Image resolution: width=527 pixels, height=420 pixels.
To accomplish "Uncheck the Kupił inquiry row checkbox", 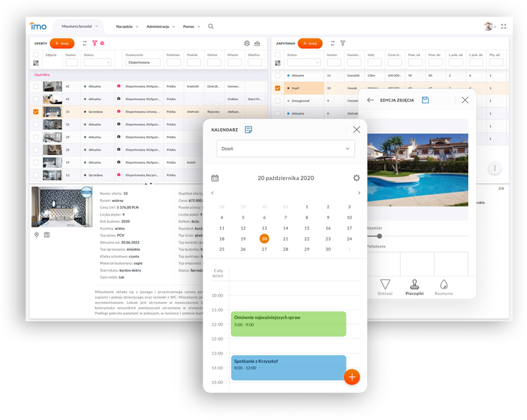I will (278, 88).
